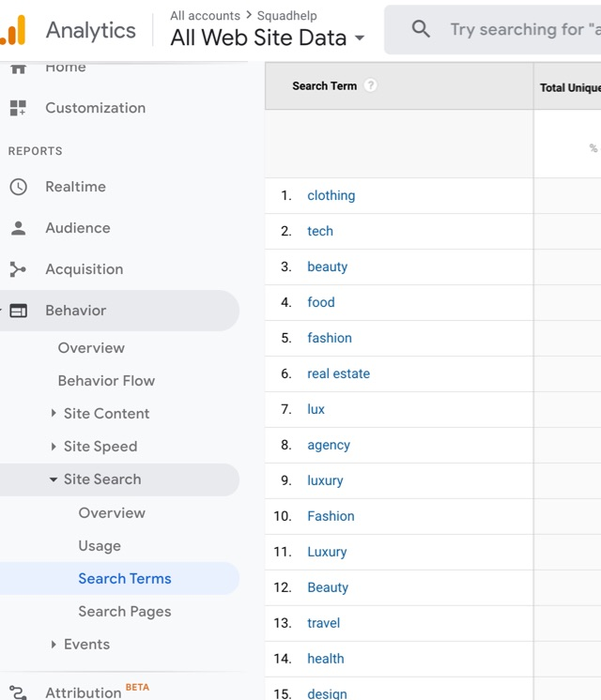Click the Google Analytics logo icon
Viewport: 601px width, 700px height.
coord(13,31)
